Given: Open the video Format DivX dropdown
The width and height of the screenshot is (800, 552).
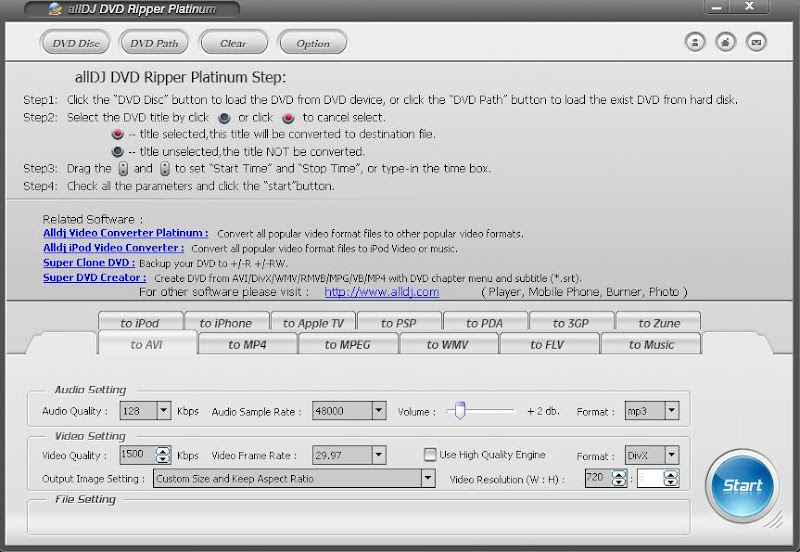Looking at the screenshot, I should point(672,455).
